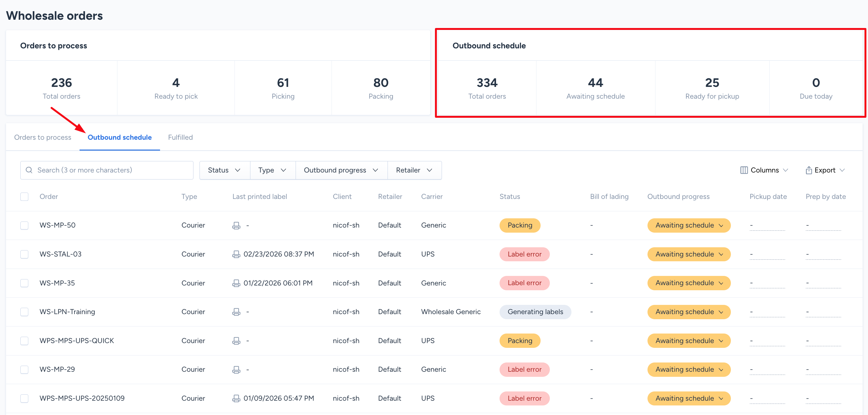The height and width of the screenshot is (415, 868).
Task: Click the printer icon for WS-MP-29
Action: click(x=236, y=369)
